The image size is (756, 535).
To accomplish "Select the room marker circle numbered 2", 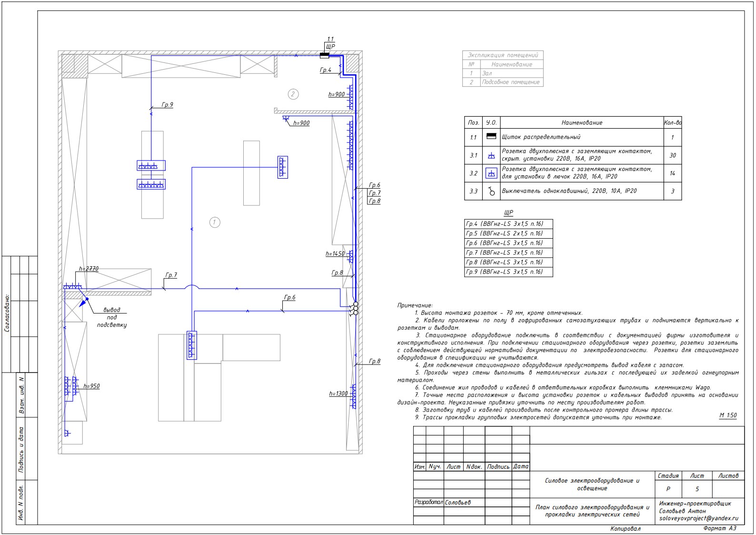I will coord(293,94).
